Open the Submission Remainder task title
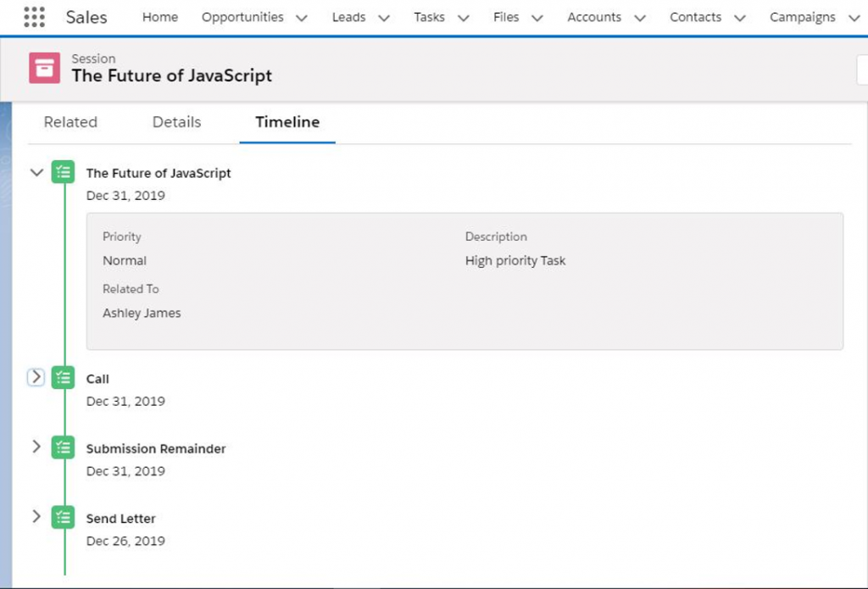 [x=156, y=449]
